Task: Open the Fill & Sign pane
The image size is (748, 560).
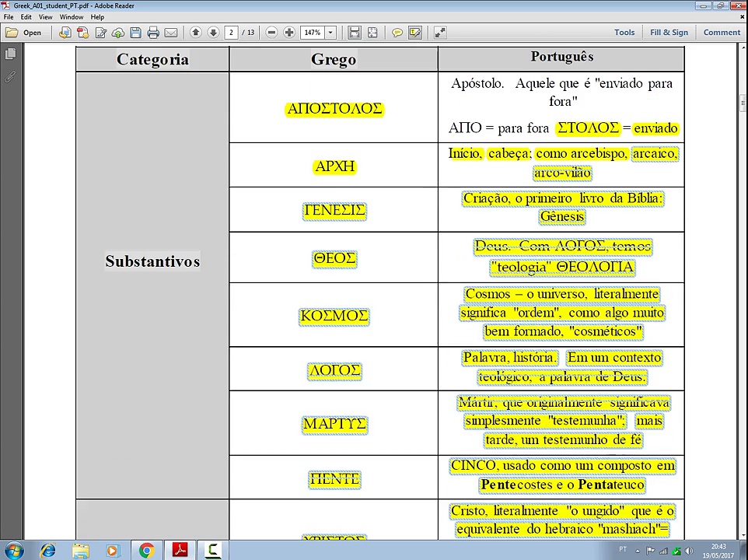Action: [x=669, y=33]
